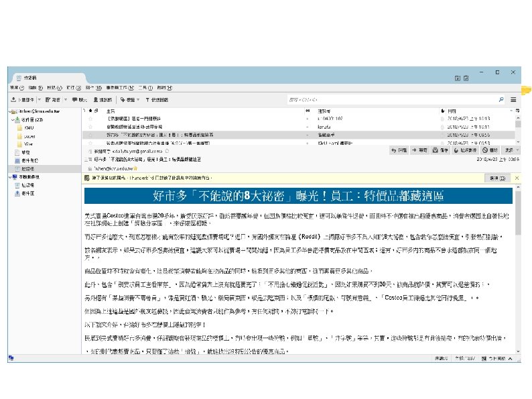Image resolution: width=532 pixels, height=399 pixels.
Task: Click the Options button in remote content bar
Action: (498, 178)
